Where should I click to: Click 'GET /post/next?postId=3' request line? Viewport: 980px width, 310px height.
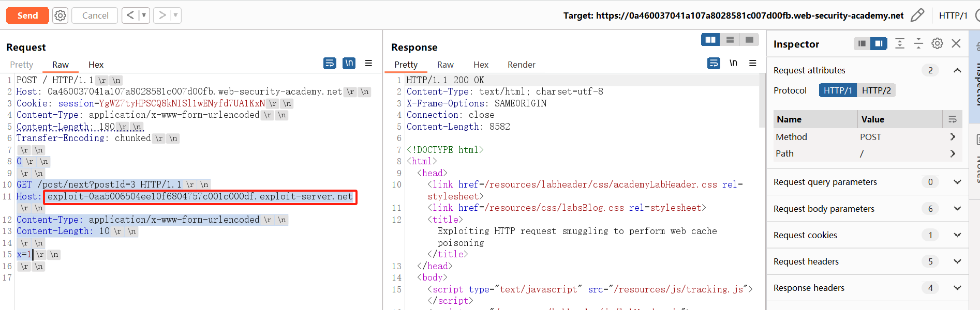(99, 184)
